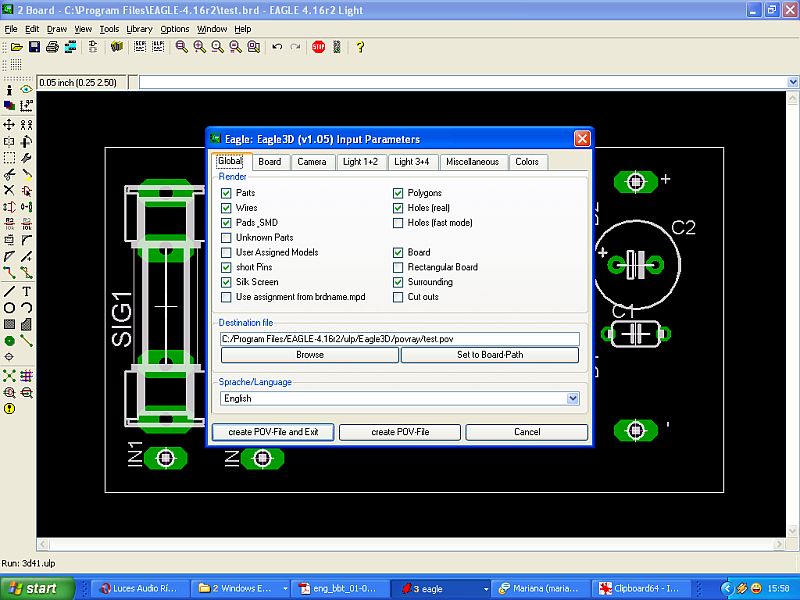Uncheck the Polygons checkbox
Image resolution: width=800 pixels, height=600 pixels.
[398, 193]
